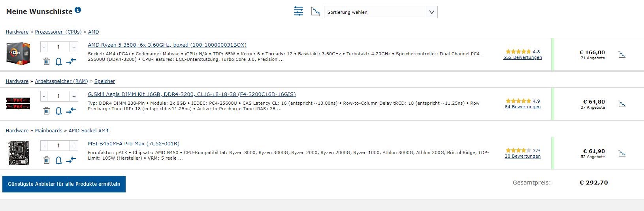Open Ryzen 5 3600 product thumbnail
This screenshot has height=211, width=644.
18,54
